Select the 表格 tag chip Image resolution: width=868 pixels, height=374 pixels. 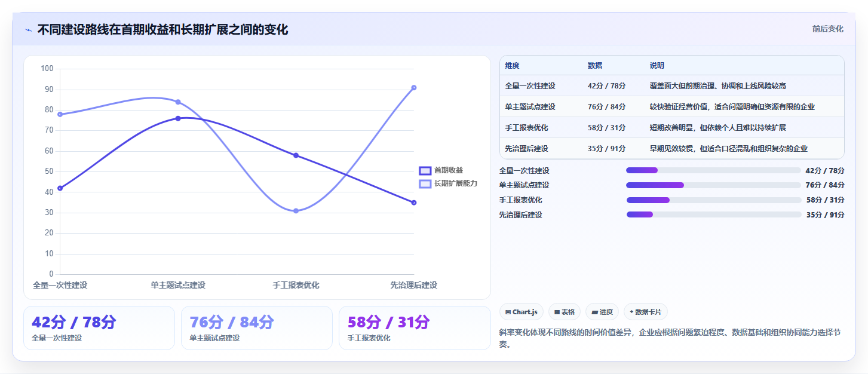click(564, 312)
